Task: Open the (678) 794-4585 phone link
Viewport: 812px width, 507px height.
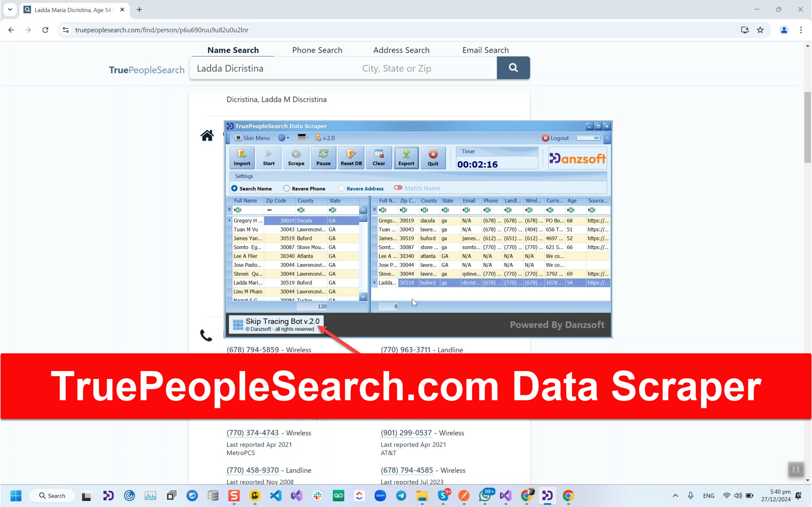Action: (407, 470)
